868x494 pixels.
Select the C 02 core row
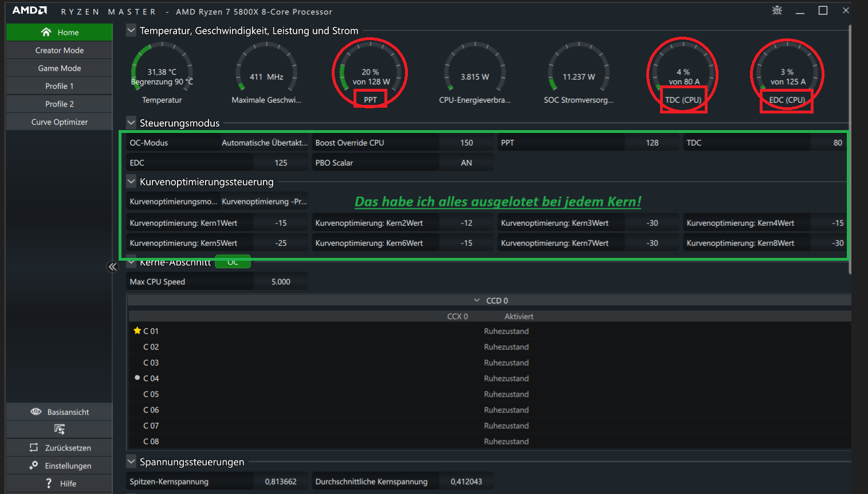[489, 347]
